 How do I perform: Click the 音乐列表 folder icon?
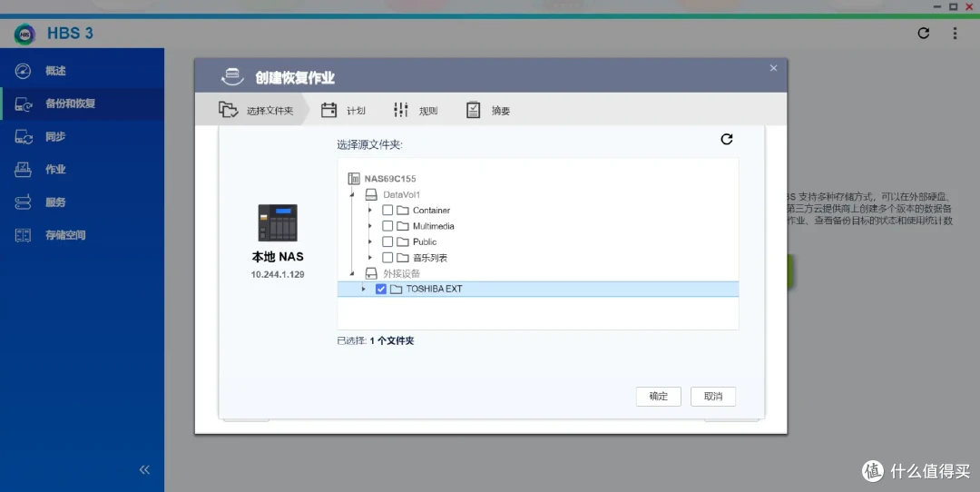tap(403, 258)
